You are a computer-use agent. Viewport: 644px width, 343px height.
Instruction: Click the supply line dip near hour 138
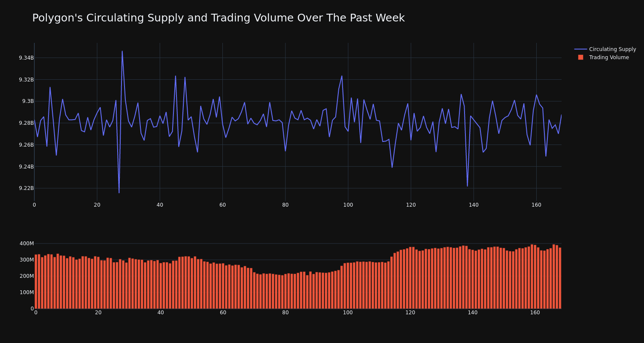pyautogui.click(x=468, y=186)
